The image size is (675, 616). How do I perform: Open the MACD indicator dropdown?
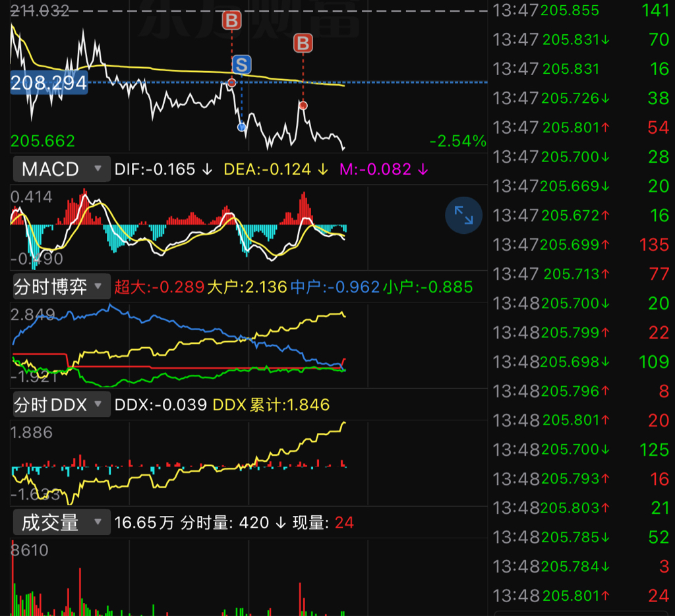click(62, 169)
